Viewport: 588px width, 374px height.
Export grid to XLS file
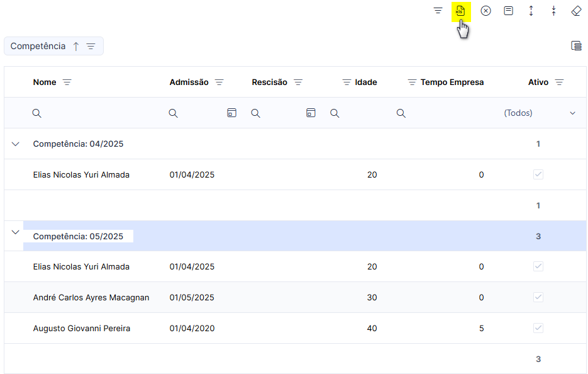pyautogui.click(x=460, y=11)
